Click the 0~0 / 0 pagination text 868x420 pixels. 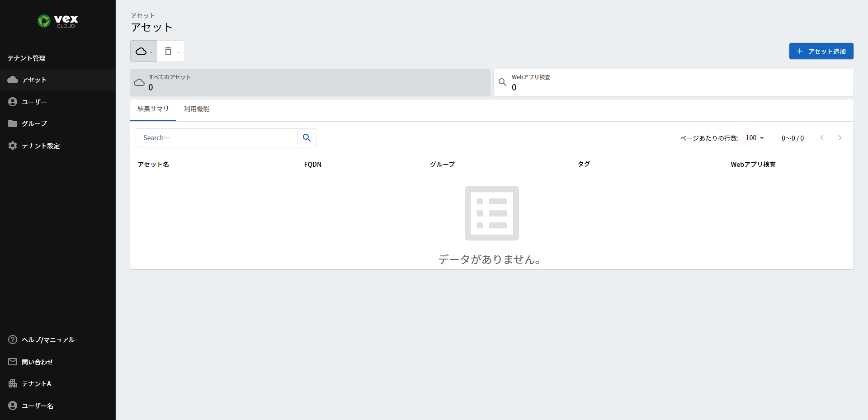(793, 138)
